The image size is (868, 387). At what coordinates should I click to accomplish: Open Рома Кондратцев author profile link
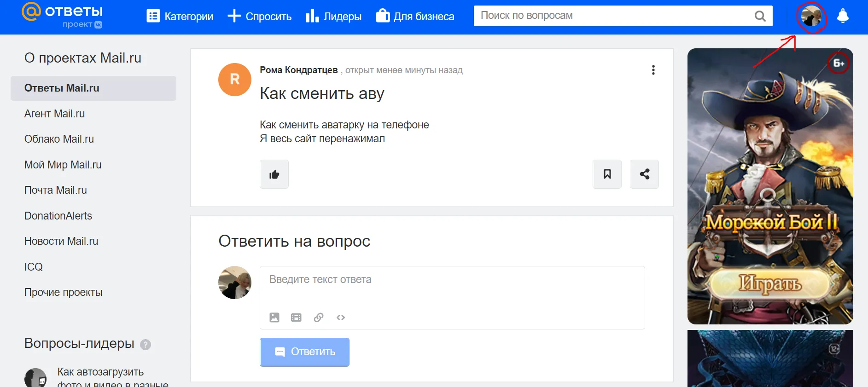point(299,70)
